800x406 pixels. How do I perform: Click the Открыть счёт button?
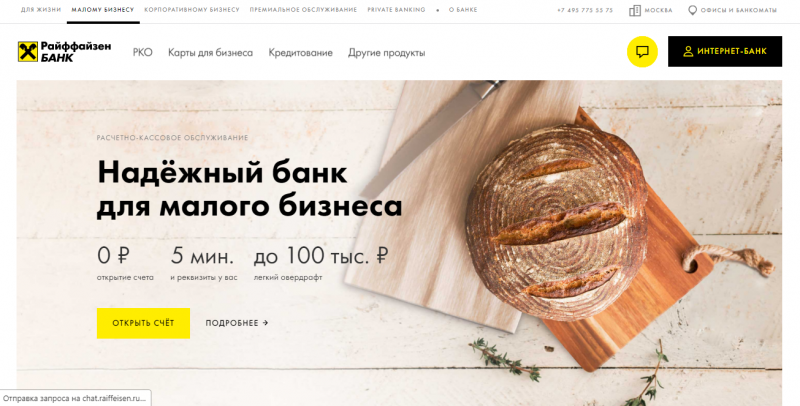[143, 323]
